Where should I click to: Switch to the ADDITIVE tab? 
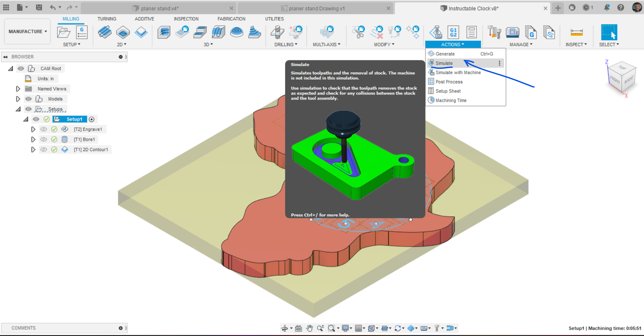(145, 19)
